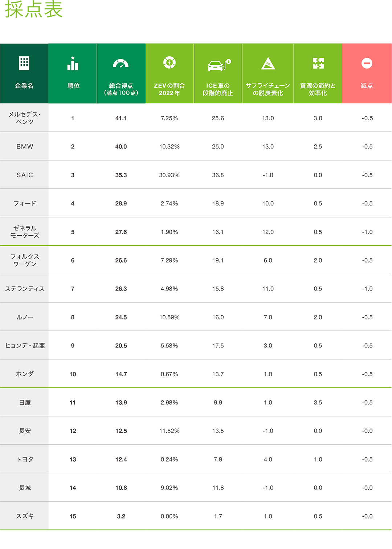The image size is (392, 549).
Task: Click the ZEV charging circle icon
Action: pyautogui.click(x=170, y=62)
